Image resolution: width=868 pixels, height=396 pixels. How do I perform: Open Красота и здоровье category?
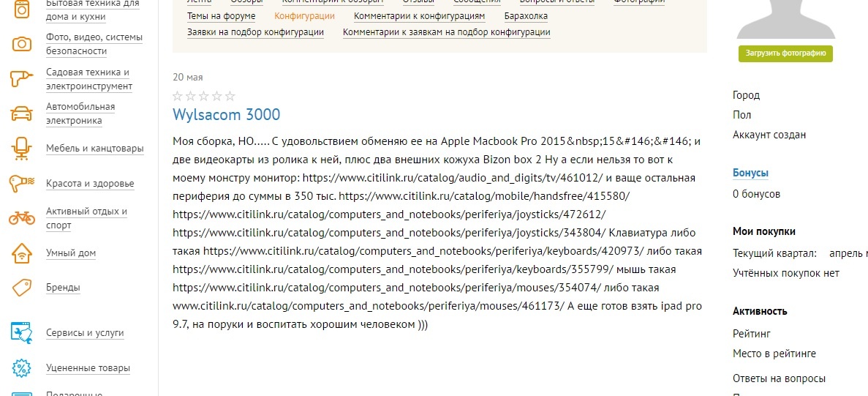[x=90, y=183]
